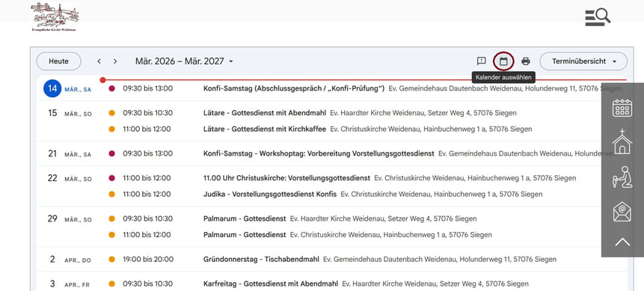
Task: Open Palmarum - Gottesdienst at Christuskirche
Action: point(245,235)
